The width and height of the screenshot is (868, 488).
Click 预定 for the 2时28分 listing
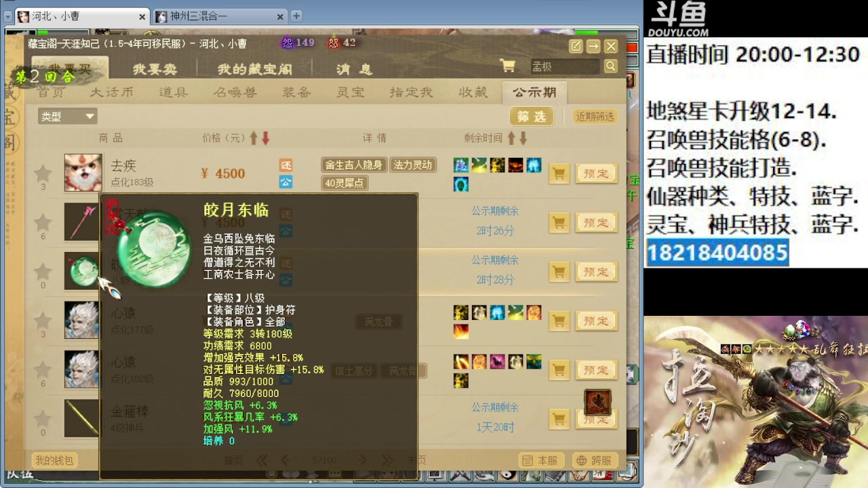(596, 272)
